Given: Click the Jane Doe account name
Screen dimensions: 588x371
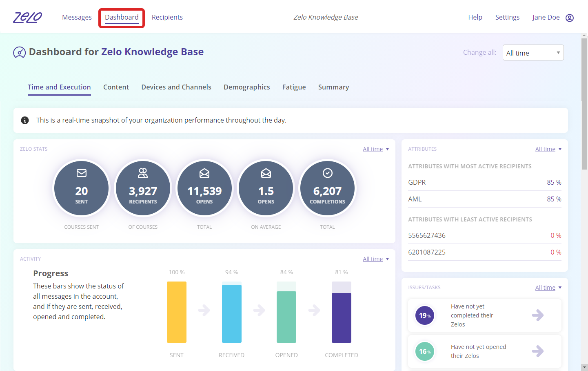Looking at the screenshot, I should point(546,17).
